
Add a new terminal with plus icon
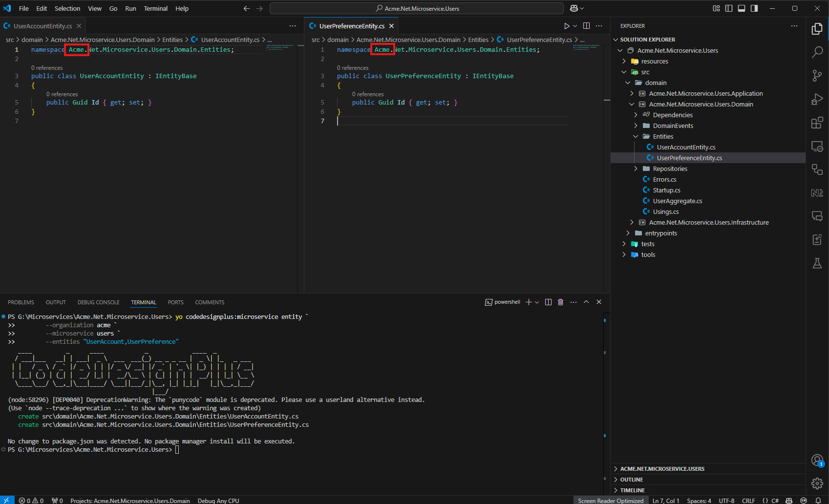[529, 302]
